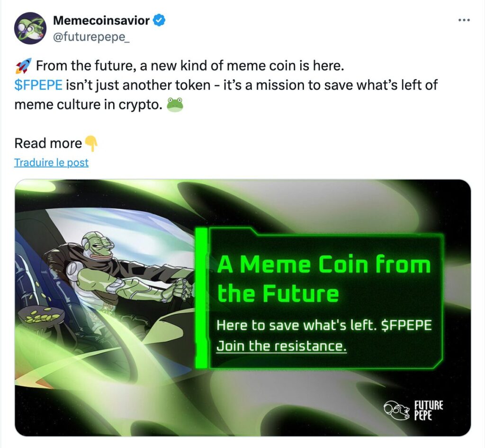Viewport: 485px width, 448px height.
Task: Click the FUTURE PEPE logo text
Action: (x=428, y=411)
